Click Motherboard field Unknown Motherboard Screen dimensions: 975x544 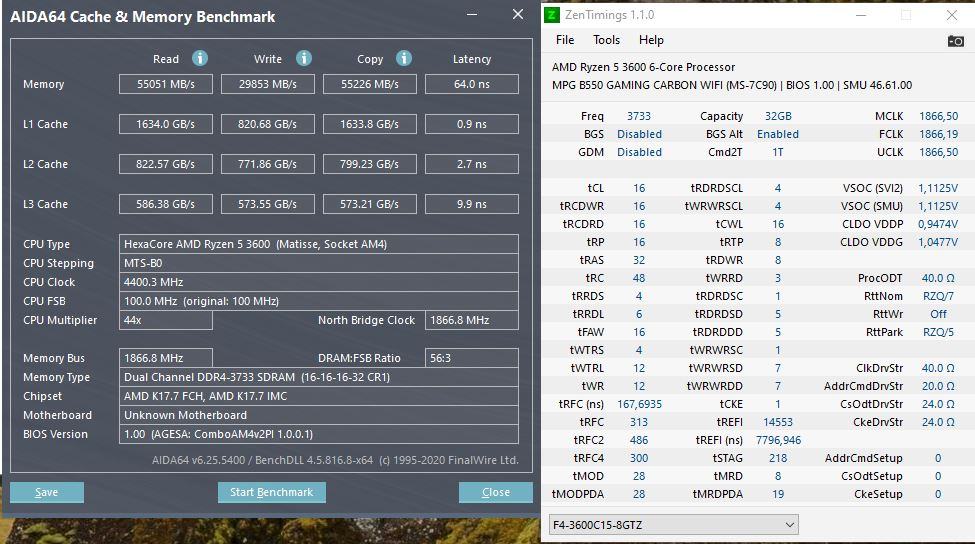[319, 415]
